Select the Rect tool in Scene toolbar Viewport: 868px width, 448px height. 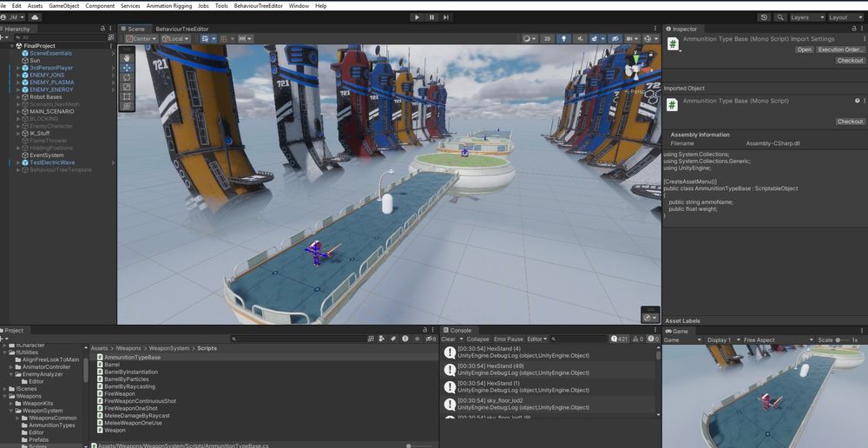(128, 96)
